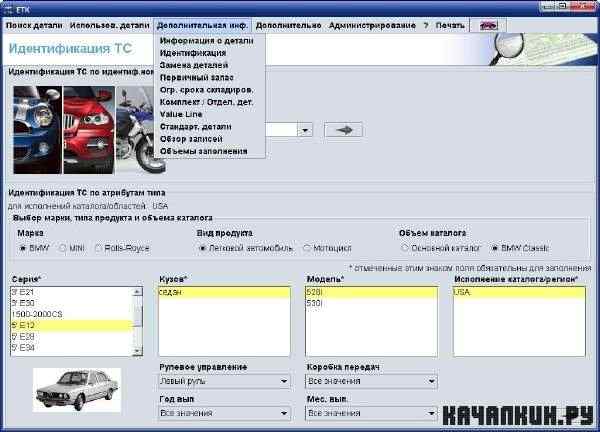
Task: Open the Администрирование menu
Action: tap(372, 25)
